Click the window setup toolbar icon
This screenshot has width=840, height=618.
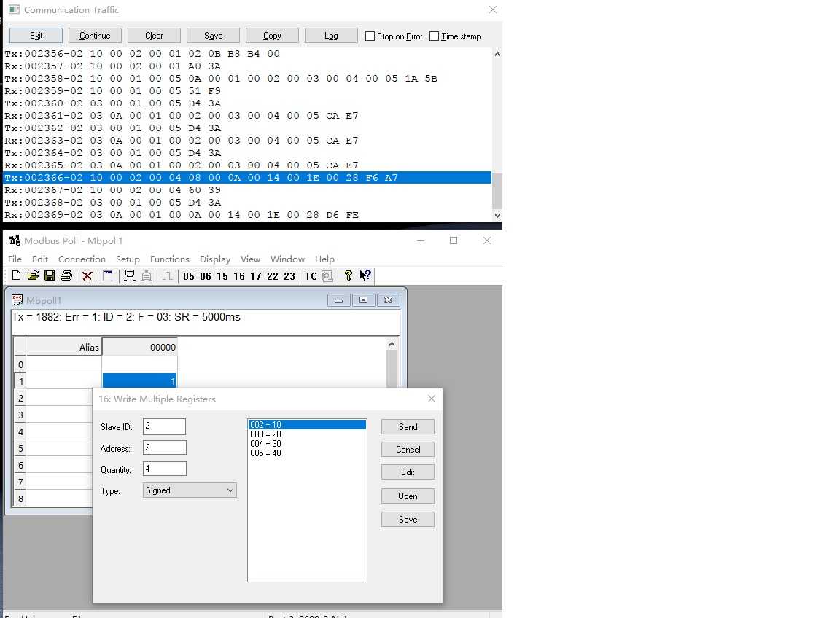(x=108, y=275)
